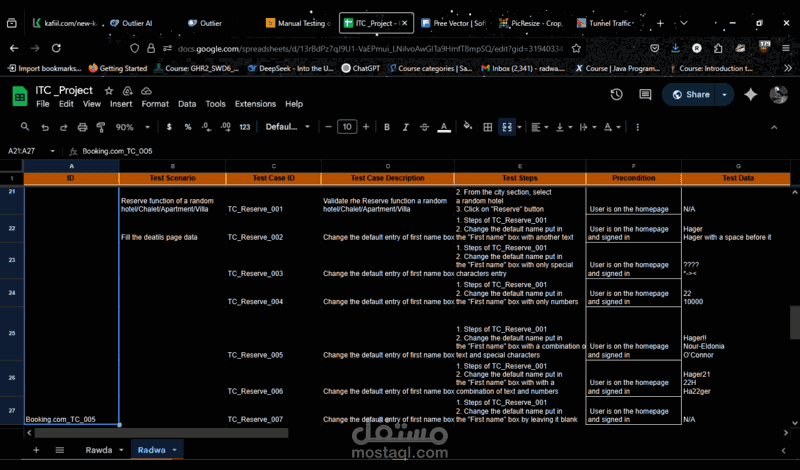Open the File menu

pyautogui.click(x=43, y=104)
